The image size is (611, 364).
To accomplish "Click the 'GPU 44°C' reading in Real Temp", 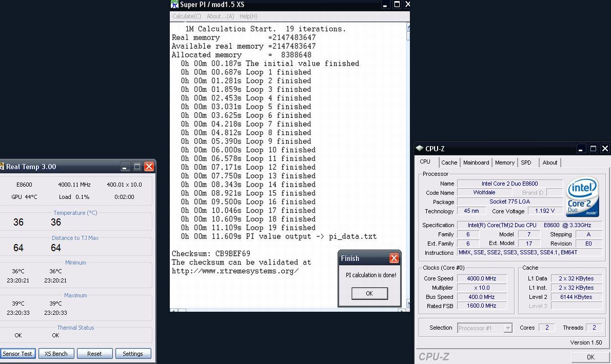I will (x=24, y=196).
